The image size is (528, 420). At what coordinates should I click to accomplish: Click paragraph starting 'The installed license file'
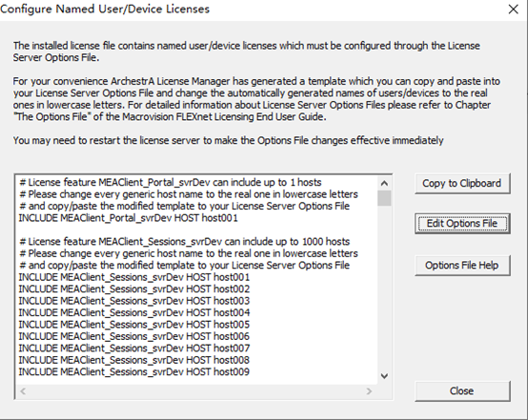(x=247, y=51)
